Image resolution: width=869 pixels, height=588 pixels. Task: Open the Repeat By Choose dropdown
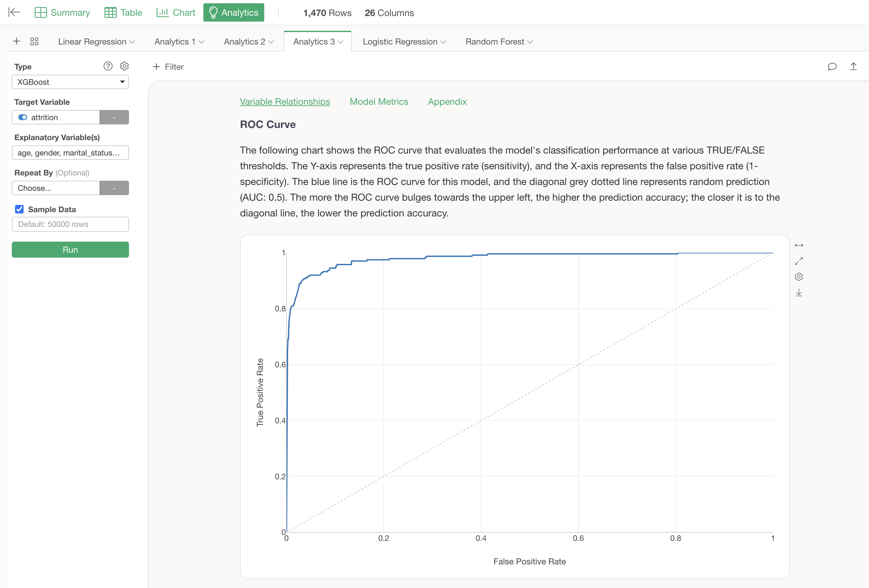[56, 188]
